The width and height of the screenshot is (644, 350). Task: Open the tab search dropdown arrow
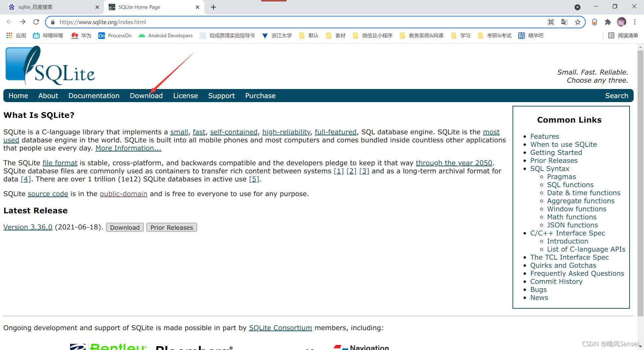coord(577,7)
